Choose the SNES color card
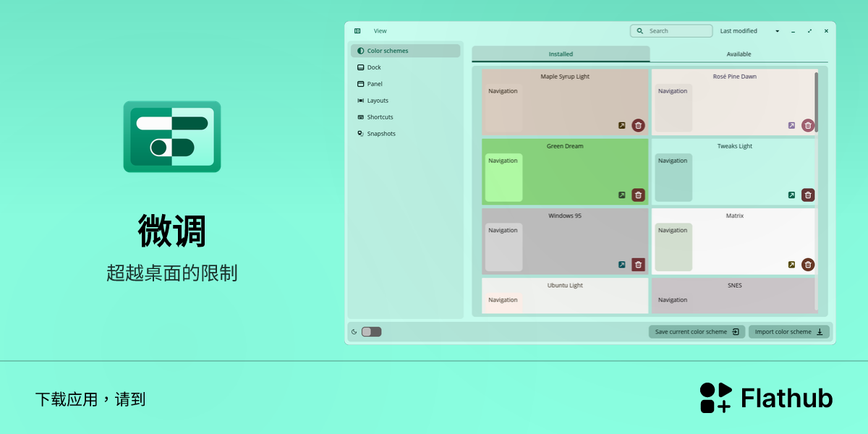Image resolution: width=868 pixels, height=434 pixels. [x=734, y=296]
